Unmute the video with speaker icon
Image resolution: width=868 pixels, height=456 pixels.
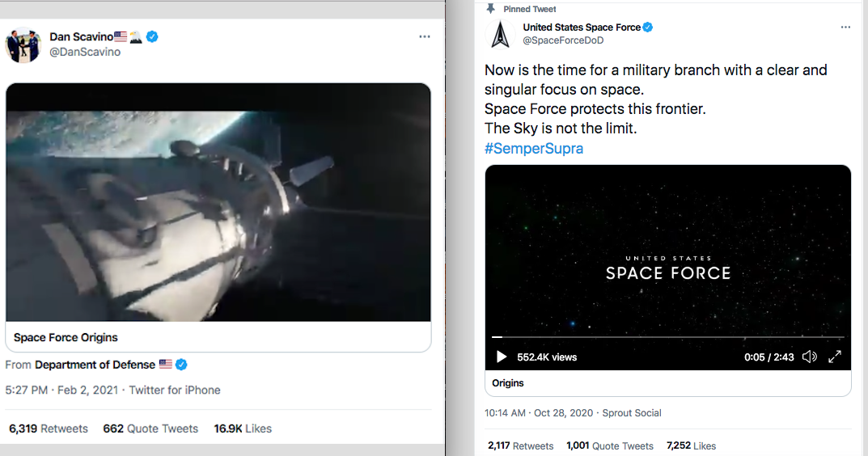[809, 357]
